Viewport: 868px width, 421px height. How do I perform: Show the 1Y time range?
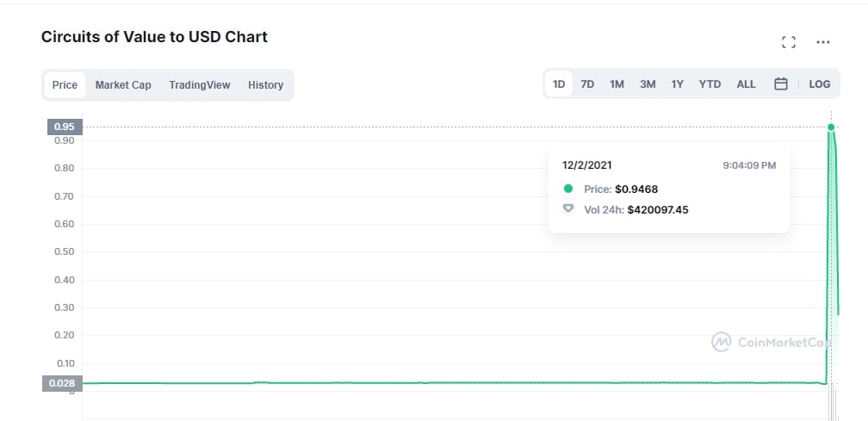[677, 84]
